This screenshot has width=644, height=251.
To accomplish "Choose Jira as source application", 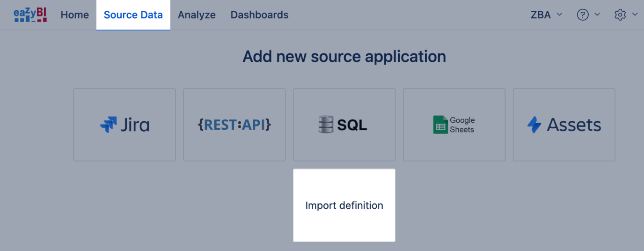I will [x=124, y=125].
